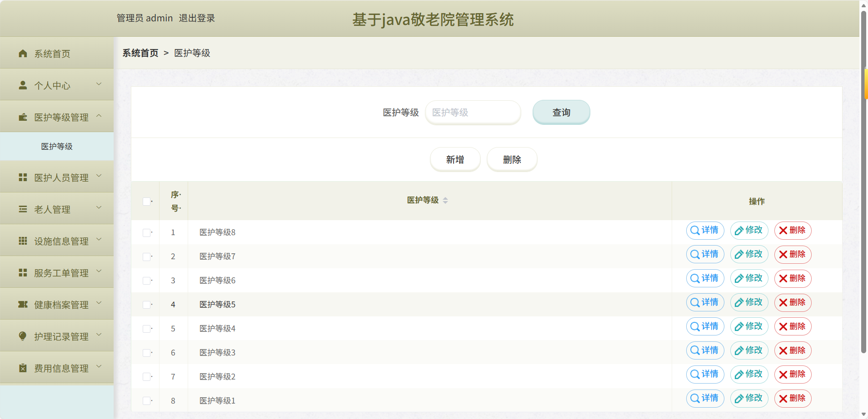Screen dimensions: 868x419
Task: Toggle the select-all checkbox in table header
Action: pyautogui.click(x=146, y=201)
